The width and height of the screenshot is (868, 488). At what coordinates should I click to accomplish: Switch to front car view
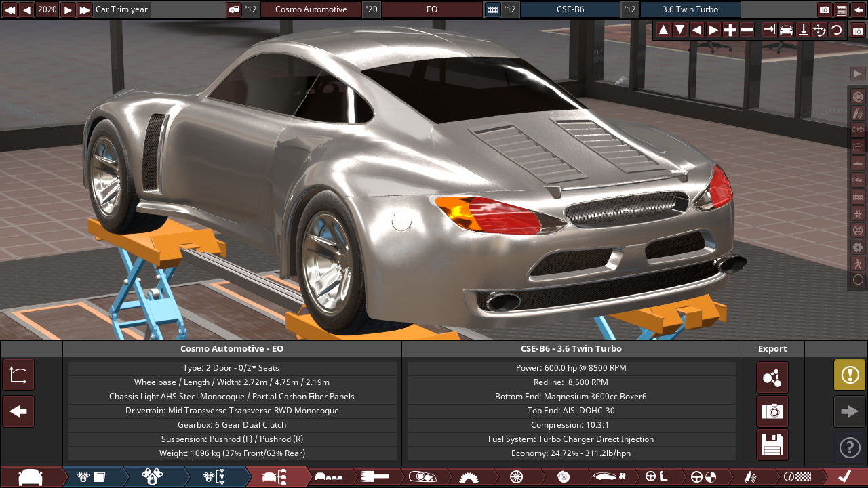tap(786, 30)
